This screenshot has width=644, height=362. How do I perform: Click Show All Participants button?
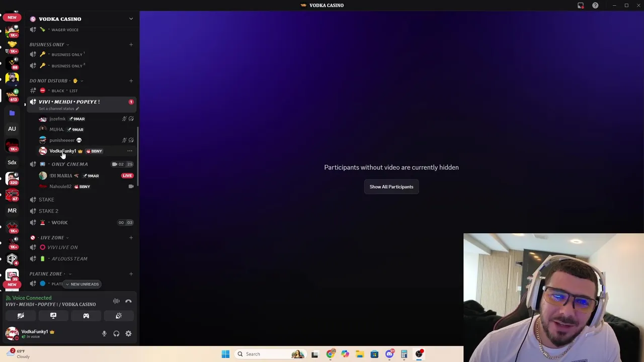(x=391, y=187)
